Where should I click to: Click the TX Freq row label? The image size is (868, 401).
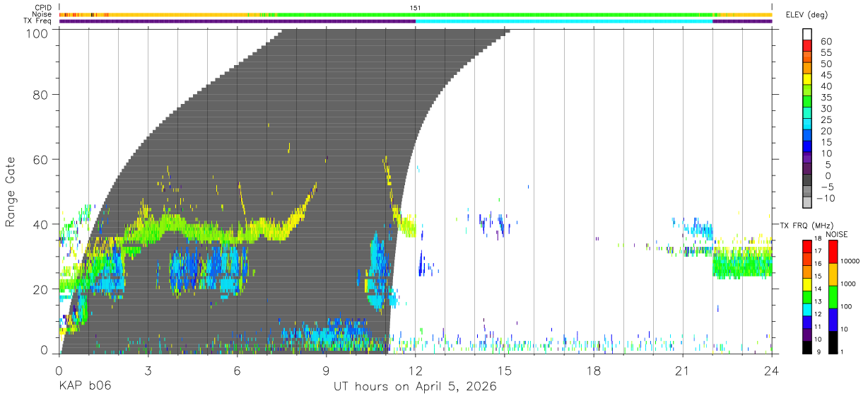[39, 21]
